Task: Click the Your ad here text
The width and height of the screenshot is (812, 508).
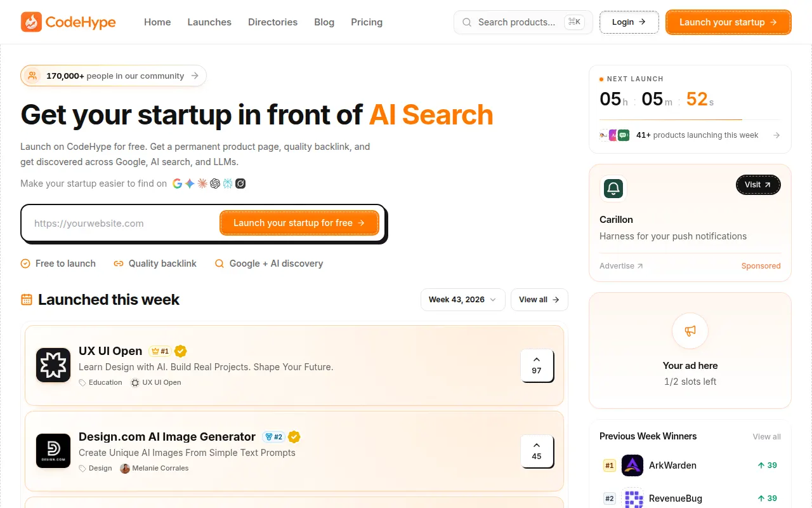Action: coord(690,366)
